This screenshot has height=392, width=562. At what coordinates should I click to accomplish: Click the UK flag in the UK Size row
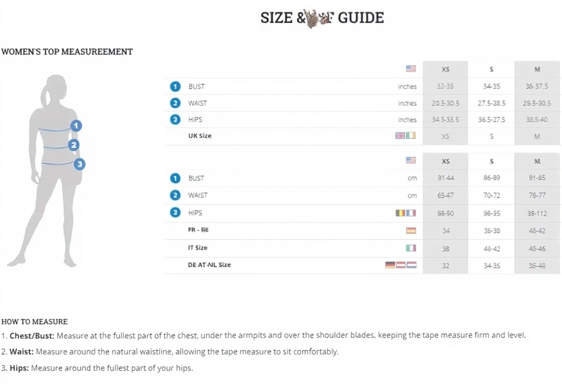(x=400, y=135)
